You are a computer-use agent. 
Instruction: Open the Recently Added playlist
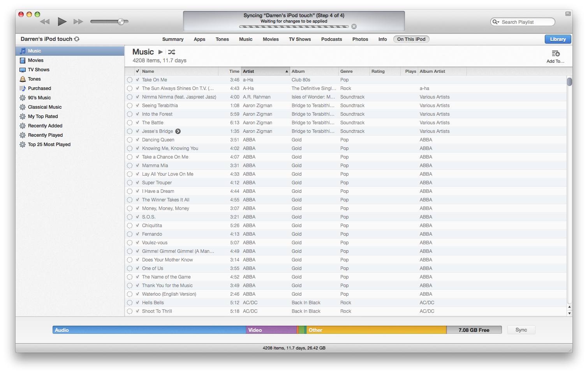[70, 126]
